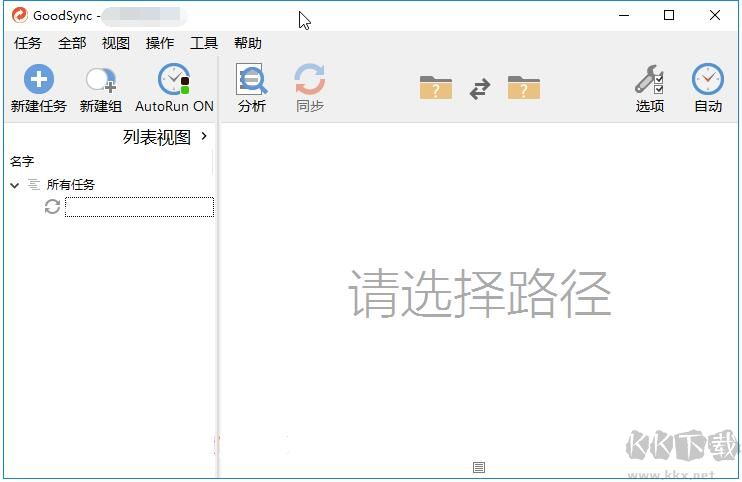
Task: Collapse the 所有任务 tree node
Action: tap(15, 185)
